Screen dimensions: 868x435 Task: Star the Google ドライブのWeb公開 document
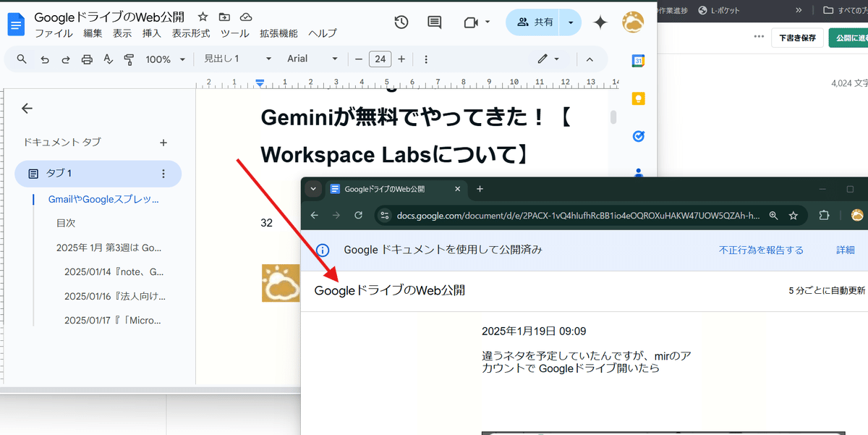pyautogui.click(x=203, y=17)
